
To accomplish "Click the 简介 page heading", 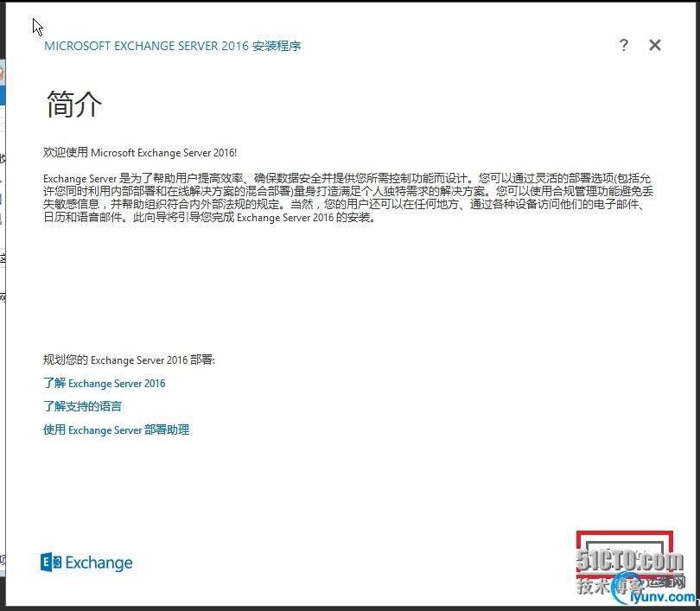I will 74,104.
